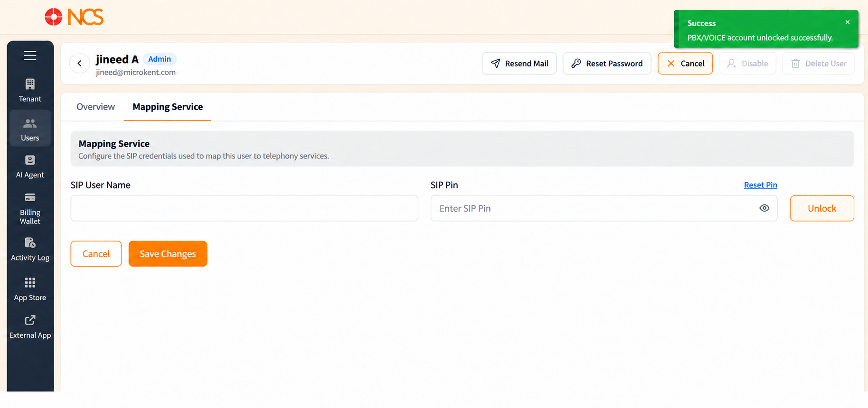The width and height of the screenshot is (868, 408).
Task: Focus the SIP User Name field
Action: tap(245, 208)
